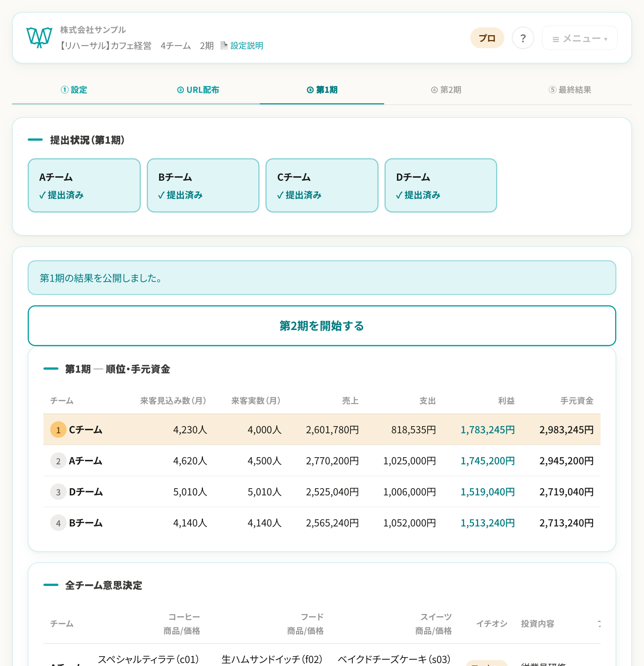Click Dチーム name in ranking table
644x666 pixels.
click(x=86, y=492)
